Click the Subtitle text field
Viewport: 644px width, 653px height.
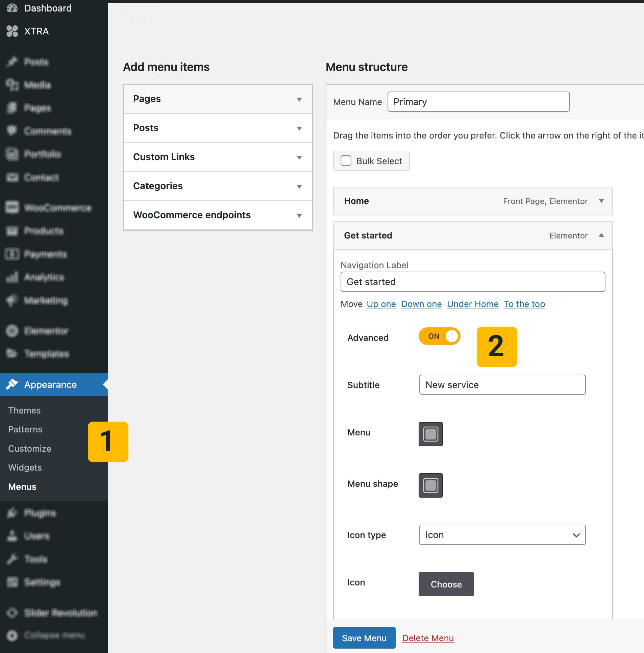(502, 385)
